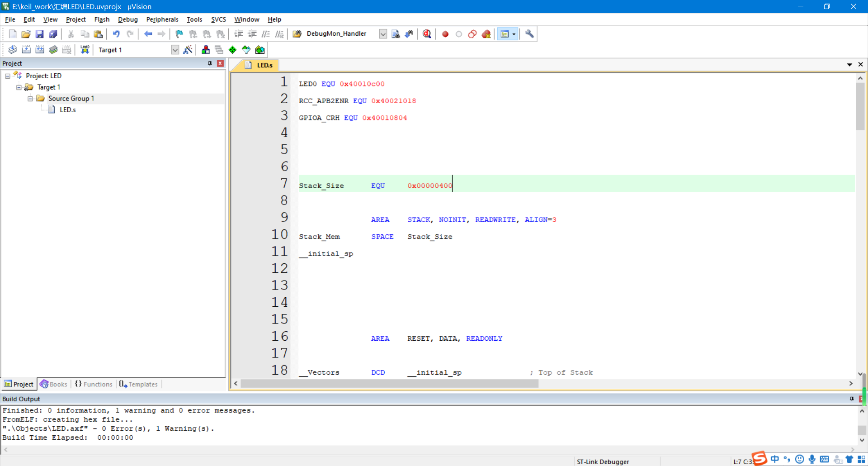Place cursor on line 10 Stack_Mem

coord(319,237)
